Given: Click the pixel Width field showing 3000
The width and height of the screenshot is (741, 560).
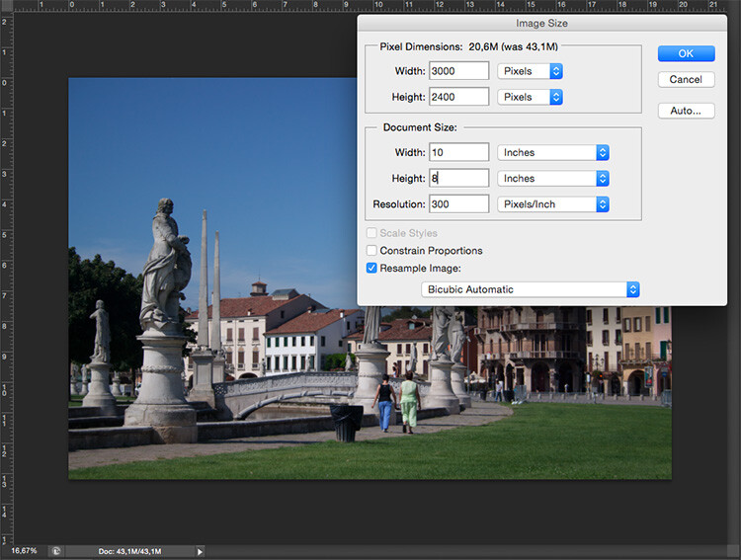Looking at the screenshot, I should [x=459, y=71].
